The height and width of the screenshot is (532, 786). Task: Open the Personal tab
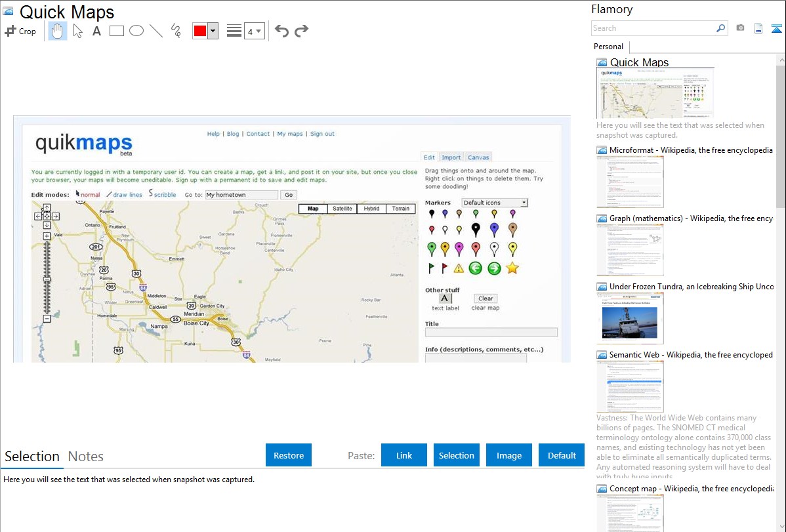point(608,47)
